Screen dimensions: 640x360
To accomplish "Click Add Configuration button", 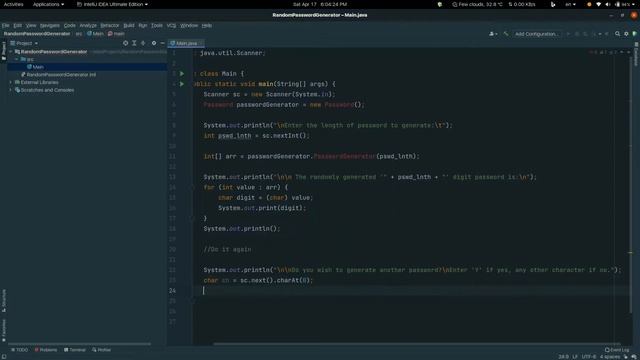I will pos(536,34).
